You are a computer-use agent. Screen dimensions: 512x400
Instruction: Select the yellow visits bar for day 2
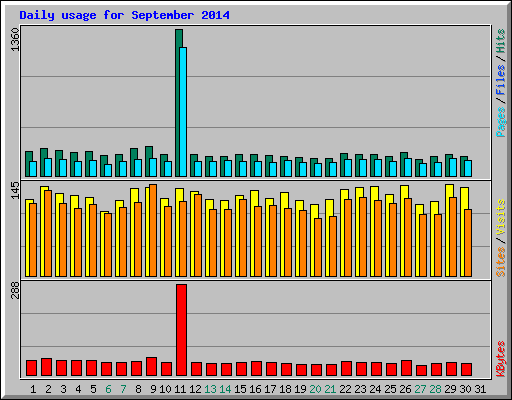42,231
